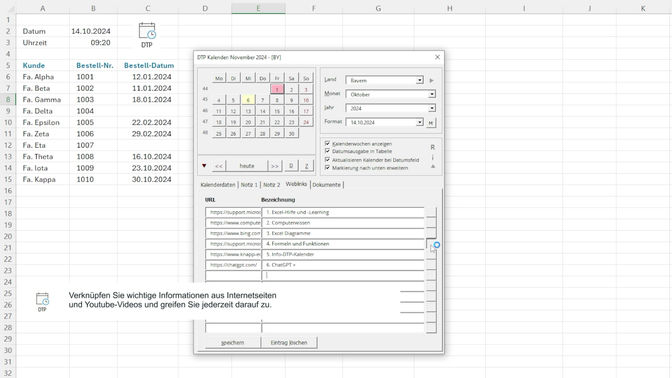Pick day 24 shown in red in the calendar
672x378 pixels.
tap(306, 122)
